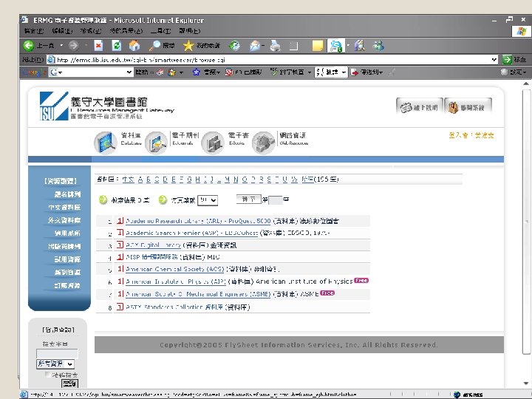
Task: Click the browser address bar URL
Action: (273, 60)
